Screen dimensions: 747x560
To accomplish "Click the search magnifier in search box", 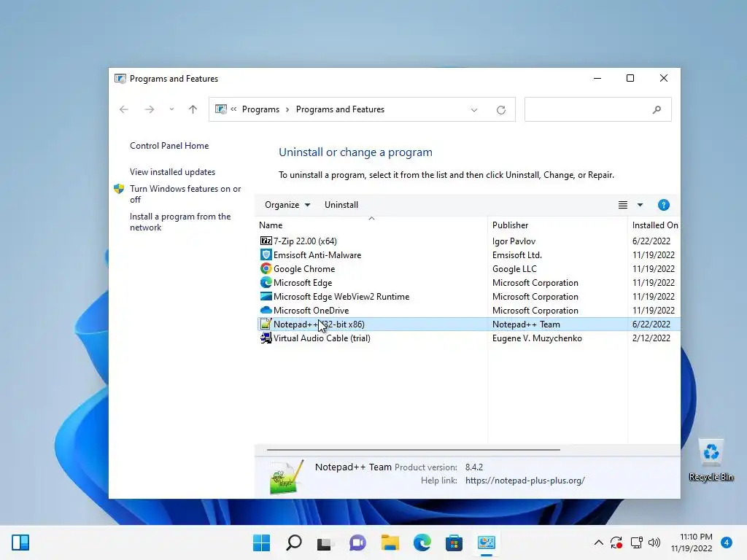I will (657, 109).
